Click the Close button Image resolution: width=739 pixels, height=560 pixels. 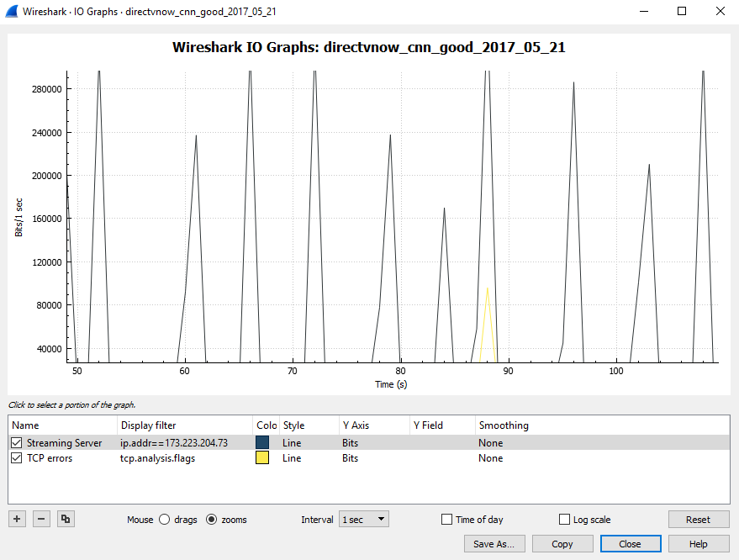631,544
